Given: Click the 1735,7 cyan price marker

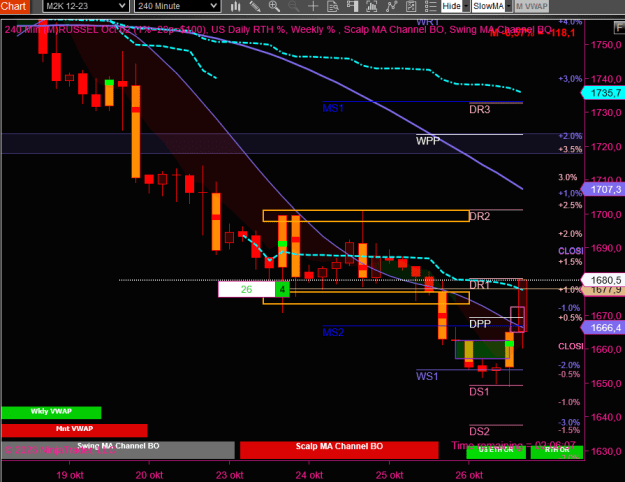Looking at the screenshot, I should pyautogui.click(x=603, y=93).
